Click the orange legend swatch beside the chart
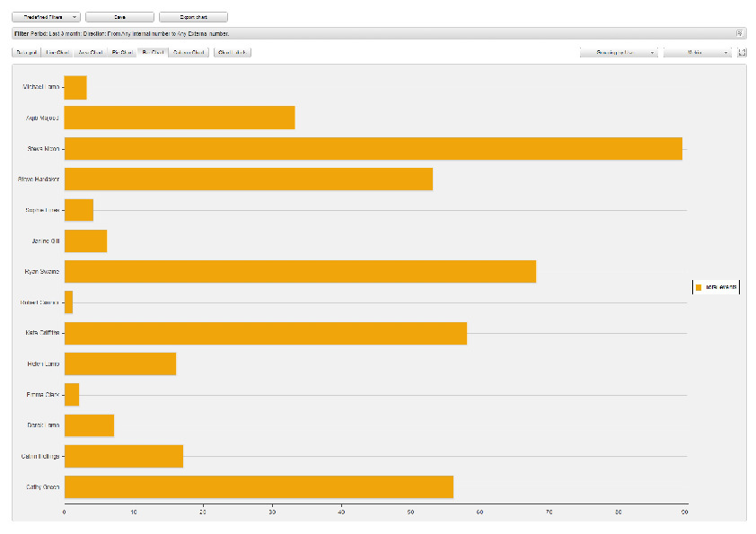Image resolution: width=756 pixels, height=534 pixels. pos(698,287)
